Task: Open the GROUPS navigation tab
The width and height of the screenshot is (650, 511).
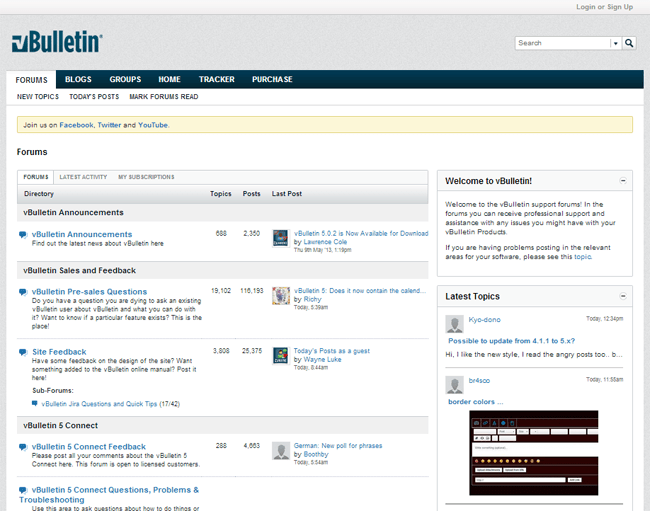Action: [x=125, y=79]
